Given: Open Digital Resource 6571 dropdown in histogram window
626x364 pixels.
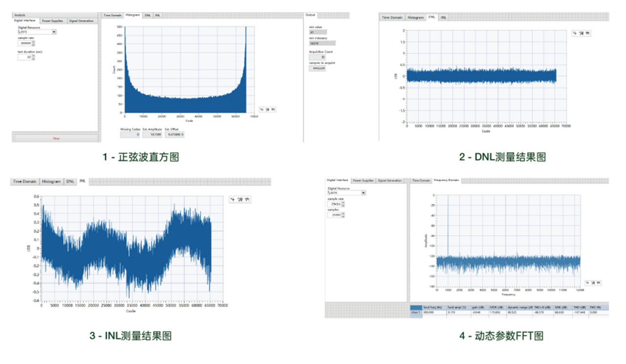Looking at the screenshot, I should (x=54, y=32).
